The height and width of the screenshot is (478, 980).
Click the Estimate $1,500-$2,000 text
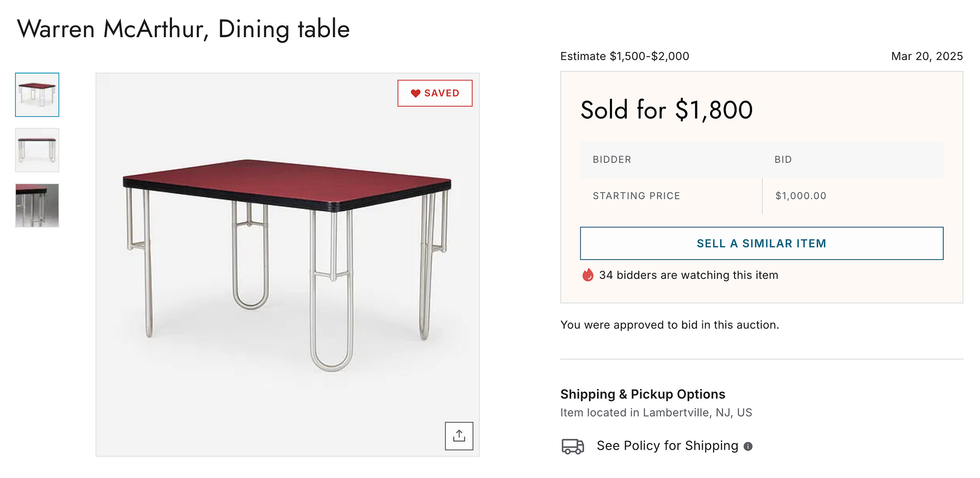pyautogui.click(x=624, y=56)
